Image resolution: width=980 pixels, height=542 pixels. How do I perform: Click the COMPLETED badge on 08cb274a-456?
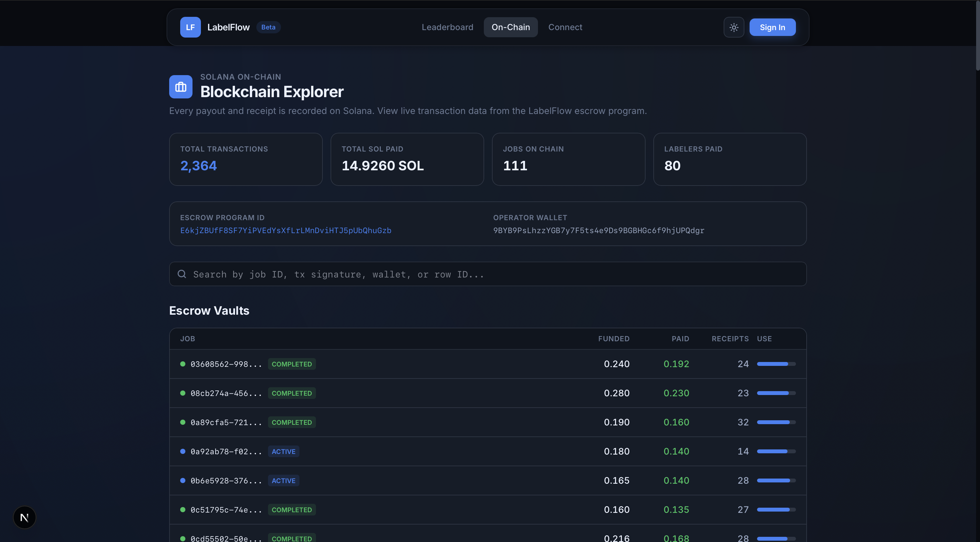coord(292,393)
